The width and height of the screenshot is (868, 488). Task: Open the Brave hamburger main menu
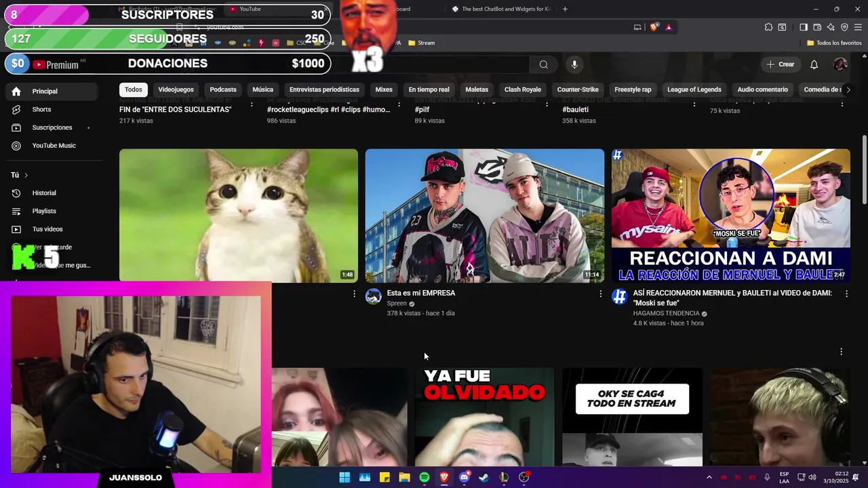click(858, 27)
